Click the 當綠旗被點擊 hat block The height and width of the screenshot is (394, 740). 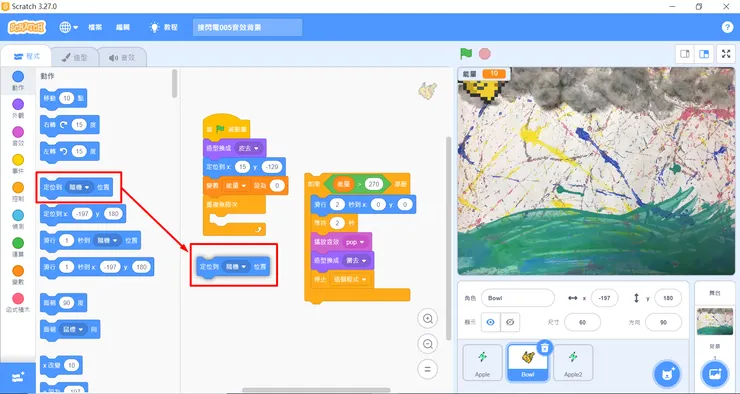pos(226,126)
